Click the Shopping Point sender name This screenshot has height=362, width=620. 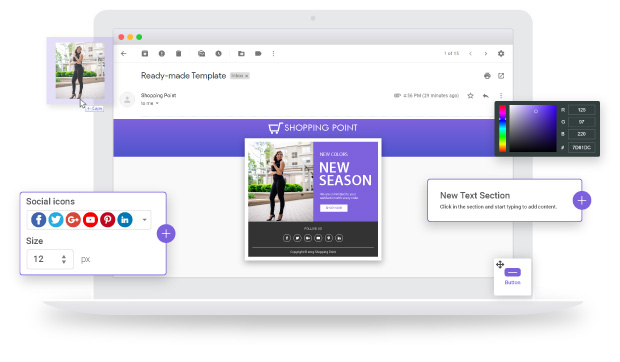(159, 95)
